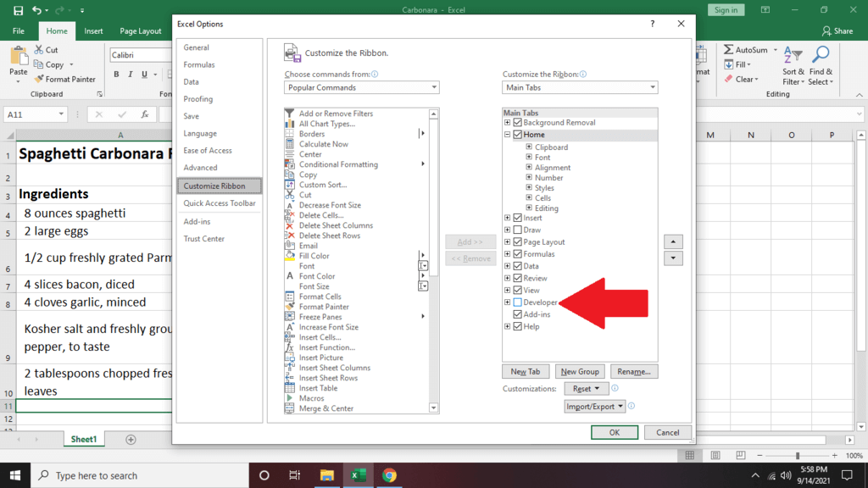The height and width of the screenshot is (488, 868).
Task: Click the Move Down arrow button
Action: pyautogui.click(x=673, y=258)
